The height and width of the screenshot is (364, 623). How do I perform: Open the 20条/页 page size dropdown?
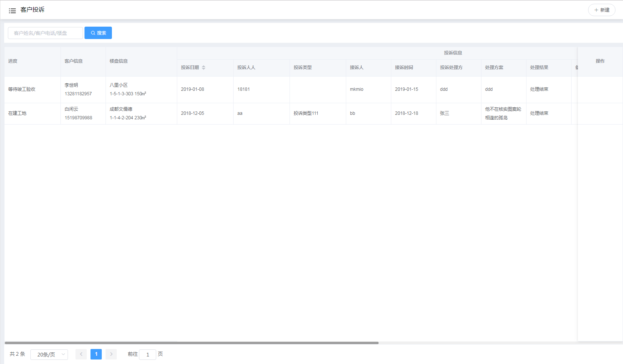point(49,355)
